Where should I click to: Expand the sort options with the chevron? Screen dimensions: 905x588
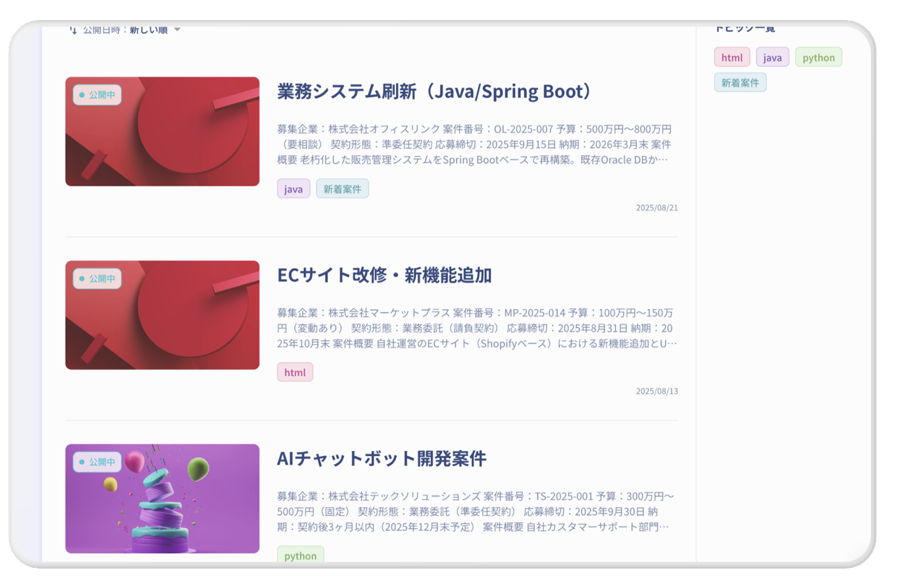tap(177, 29)
